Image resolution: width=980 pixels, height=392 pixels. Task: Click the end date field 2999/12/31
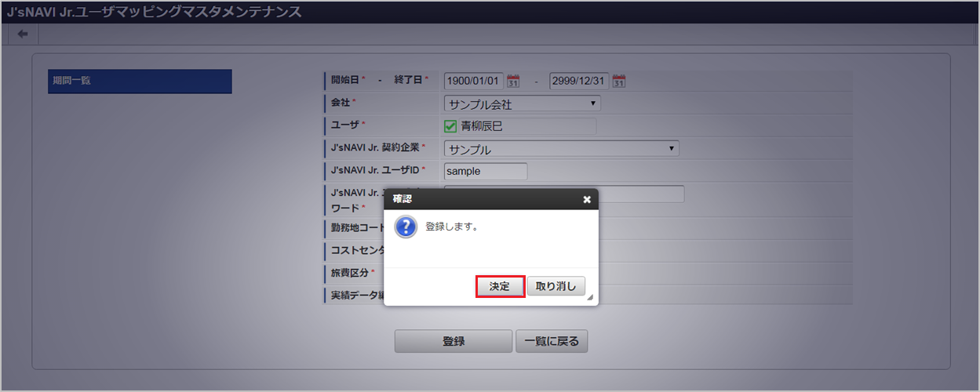pyautogui.click(x=579, y=82)
